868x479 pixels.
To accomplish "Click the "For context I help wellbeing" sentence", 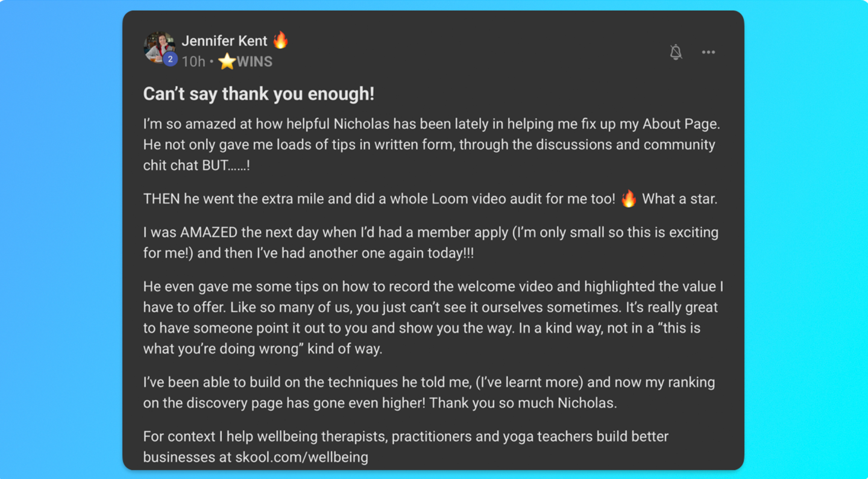I will point(405,436).
